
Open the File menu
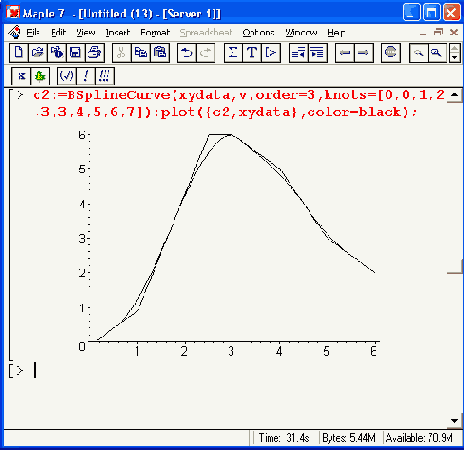click(33, 32)
